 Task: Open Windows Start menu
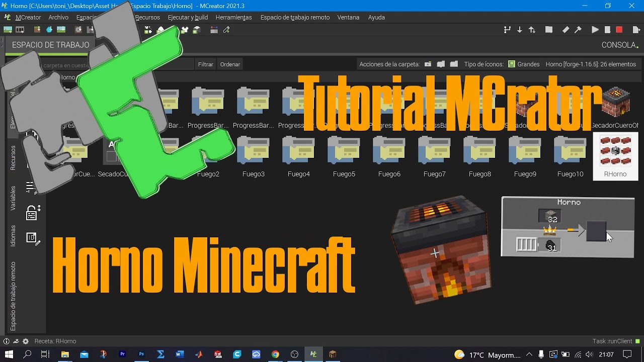tap(9, 354)
